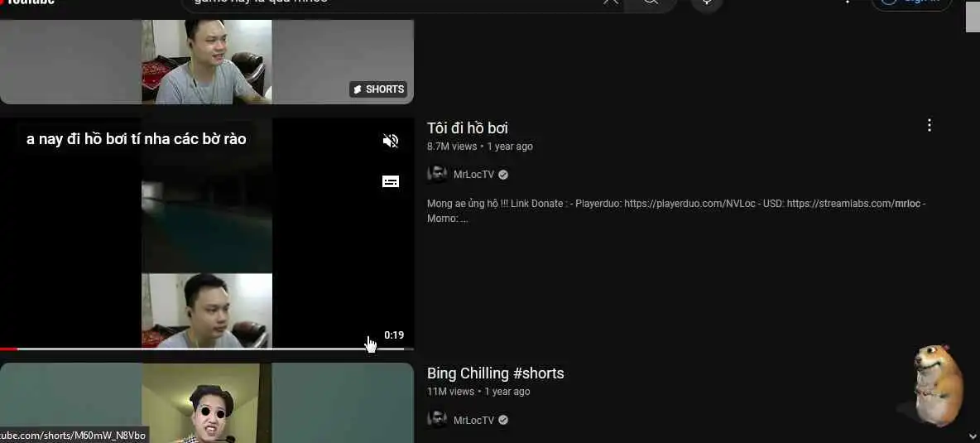Toggle captions on the playing preview

391,182
